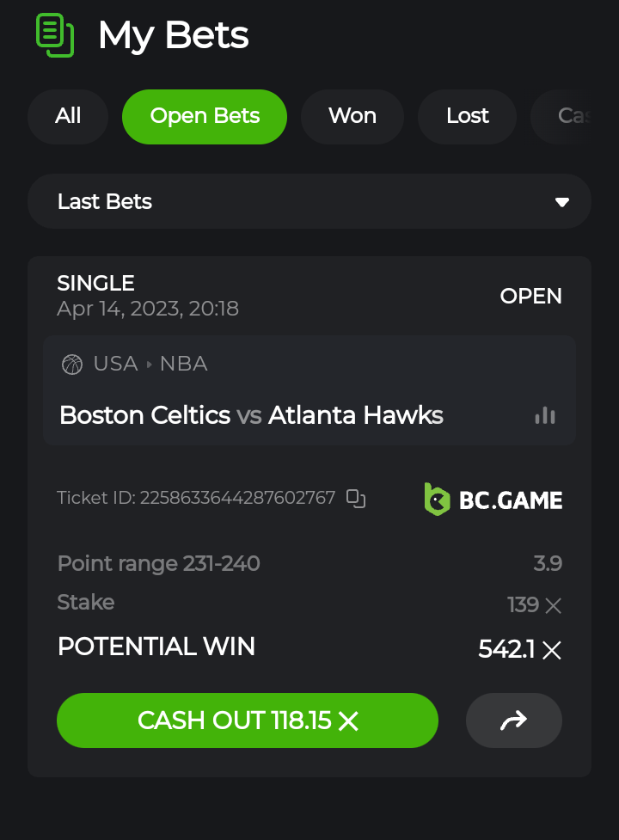The height and width of the screenshot is (840, 619).
Task: Click the My Bets betslip icon
Action: (x=55, y=35)
